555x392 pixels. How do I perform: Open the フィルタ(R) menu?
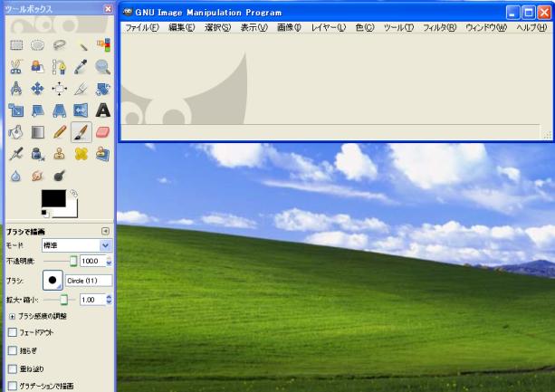(440, 27)
